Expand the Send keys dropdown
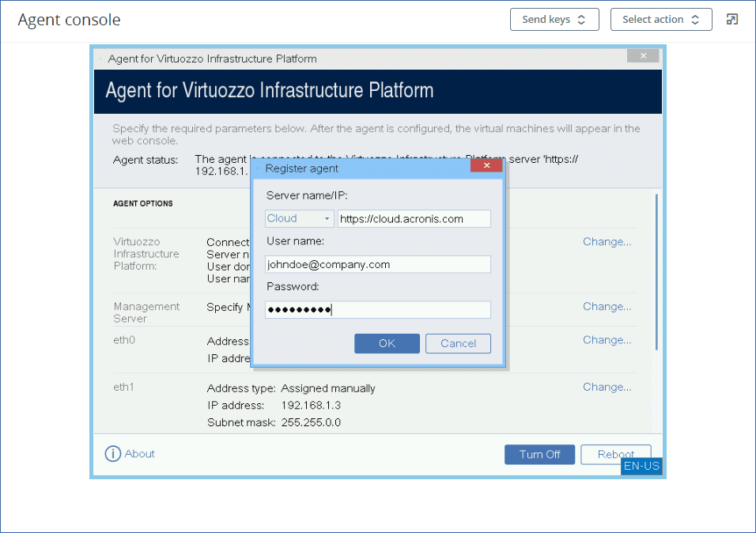The width and height of the screenshot is (756, 533). click(x=554, y=20)
